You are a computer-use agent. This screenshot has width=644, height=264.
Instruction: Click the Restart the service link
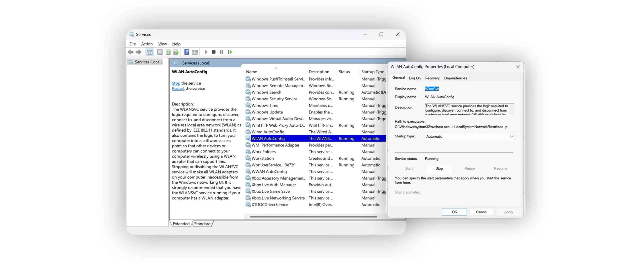[178, 89]
